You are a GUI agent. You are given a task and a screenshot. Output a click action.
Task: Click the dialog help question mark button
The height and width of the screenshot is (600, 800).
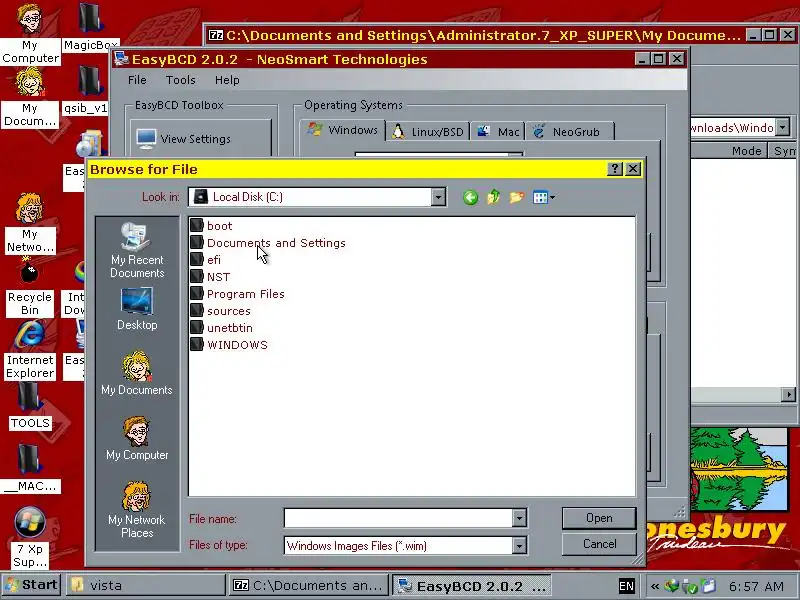tap(615, 169)
